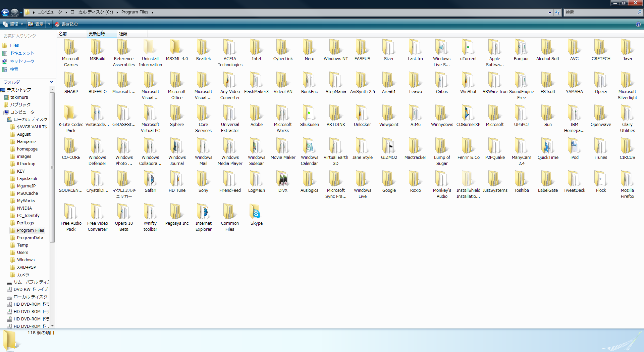Click the 表示 (Views) button
Viewport: 644px width, 352px height.
(36, 24)
